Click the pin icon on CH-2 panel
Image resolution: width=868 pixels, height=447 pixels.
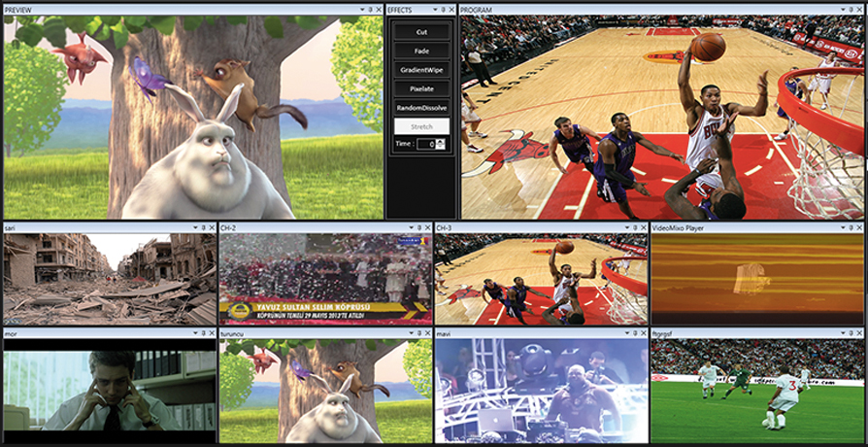(x=419, y=227)
